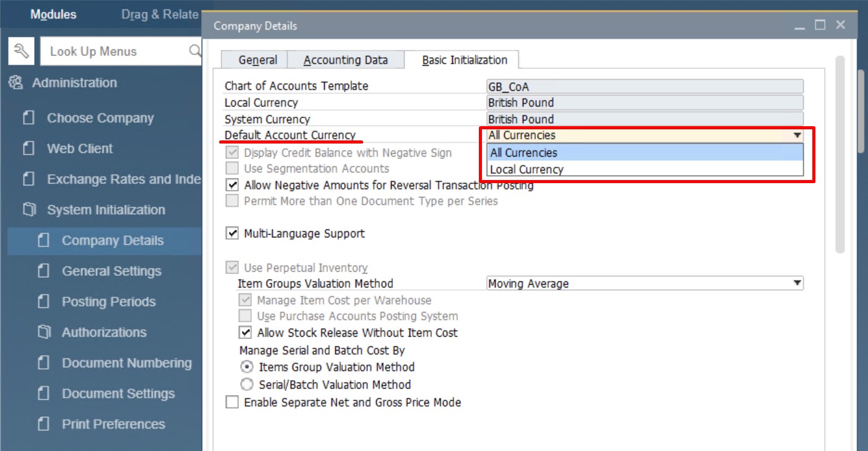Click the Choose Company document icon
Screen dimensions: 868x451
point(28,118)
